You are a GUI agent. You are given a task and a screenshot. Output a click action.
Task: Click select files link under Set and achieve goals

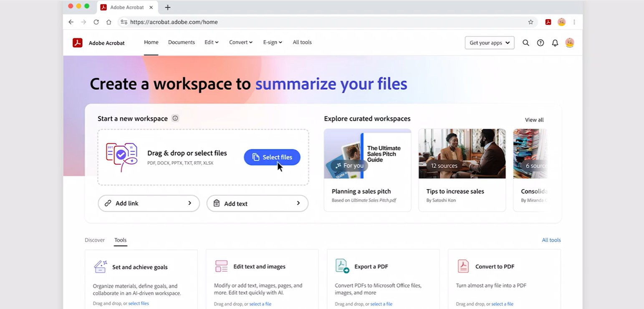[139, 304]
